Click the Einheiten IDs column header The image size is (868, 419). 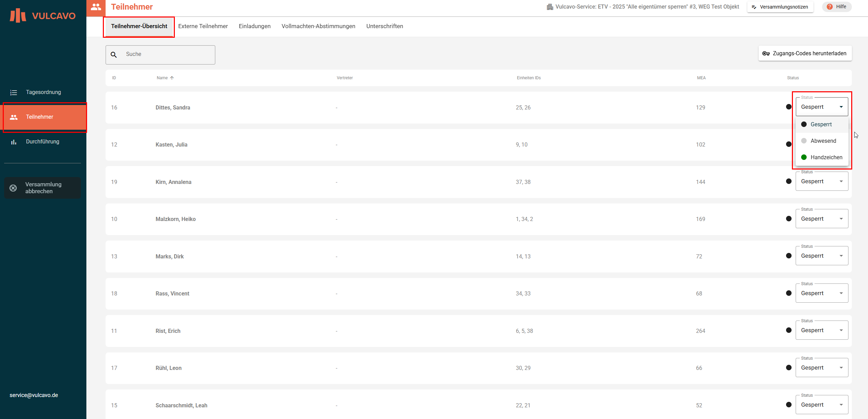click(529, 78)
